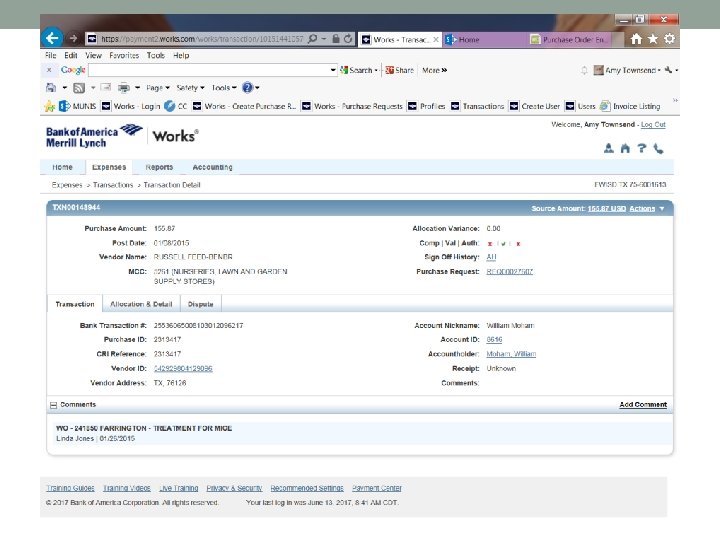Click the lock security icon in address bar
The height and width of the screenshot is (540, 720).
336,39
